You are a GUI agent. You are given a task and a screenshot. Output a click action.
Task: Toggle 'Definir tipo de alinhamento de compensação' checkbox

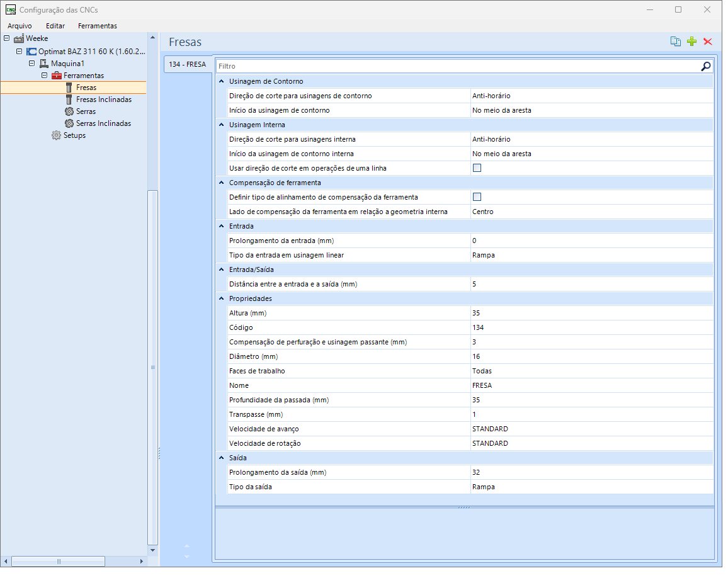tap(477, 197)
